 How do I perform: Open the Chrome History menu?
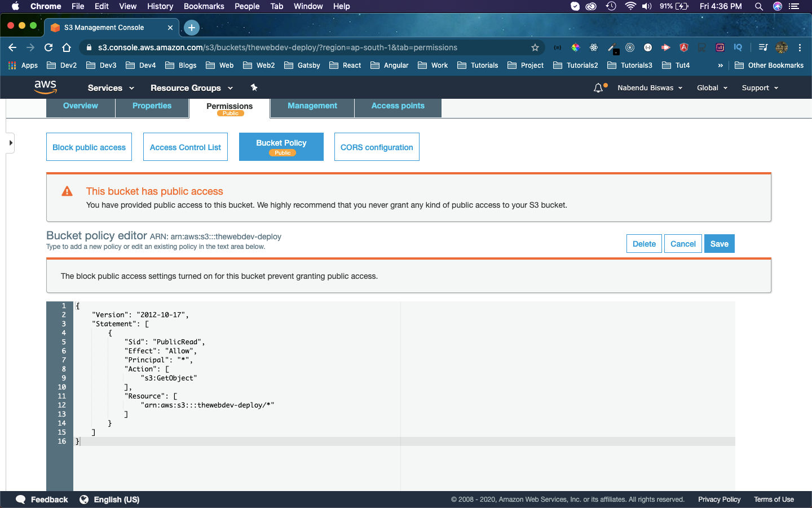point(160,6)
